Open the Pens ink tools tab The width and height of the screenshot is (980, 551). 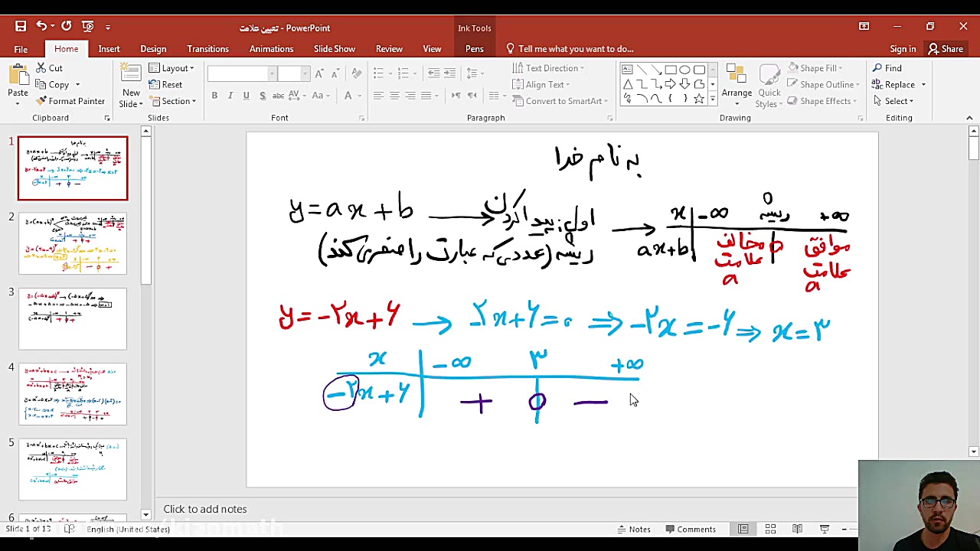(475, 49)
